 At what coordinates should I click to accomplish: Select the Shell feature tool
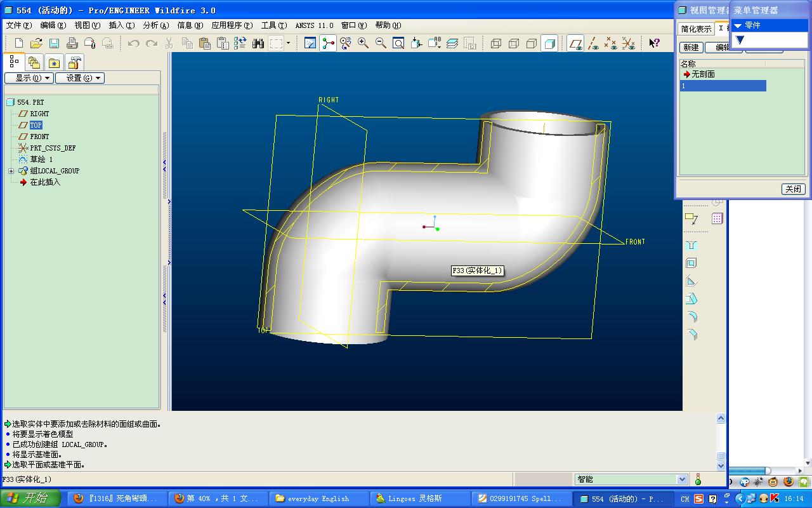(x=691, y=263)
